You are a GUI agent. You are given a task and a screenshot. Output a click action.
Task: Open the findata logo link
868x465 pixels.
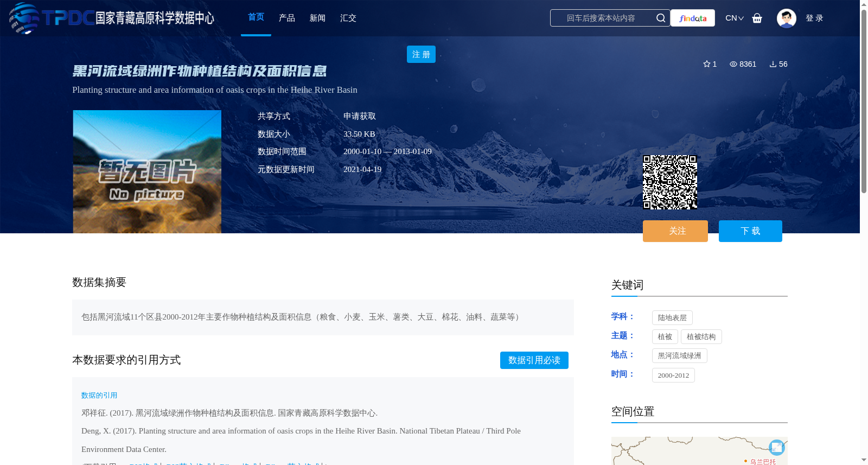tap(693, 18)
